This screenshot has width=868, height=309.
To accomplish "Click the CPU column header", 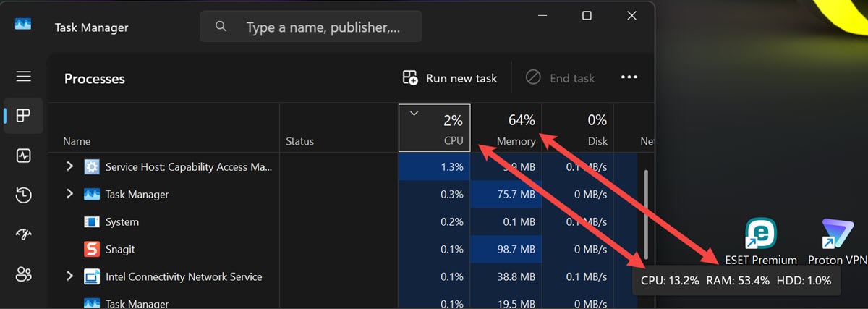I will coord(435,129).
